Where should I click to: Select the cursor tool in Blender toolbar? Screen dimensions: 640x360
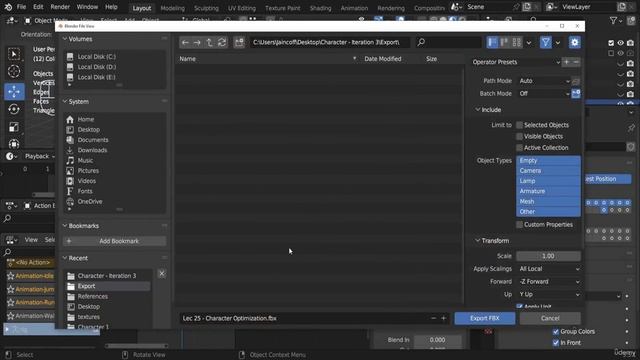[14, 72]
